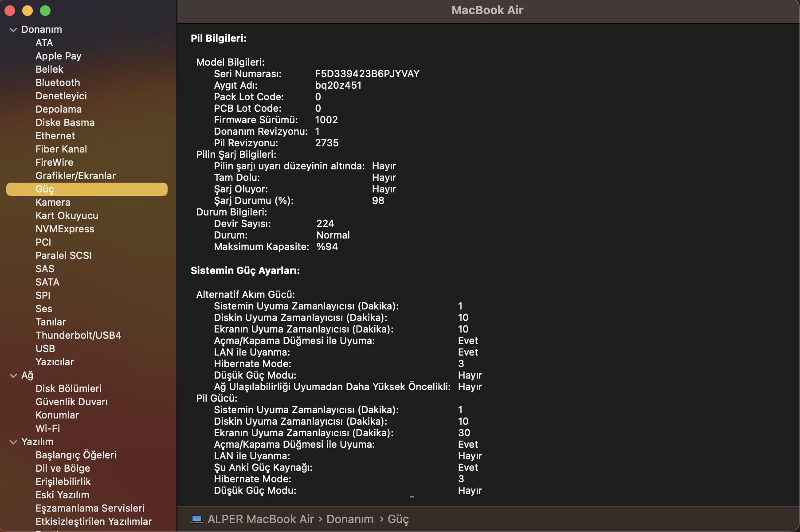The height and width of the screenshot is (532, 800).
Task: Select Wi-Fi in the sidebar
Action: click(x=47, y=429)
